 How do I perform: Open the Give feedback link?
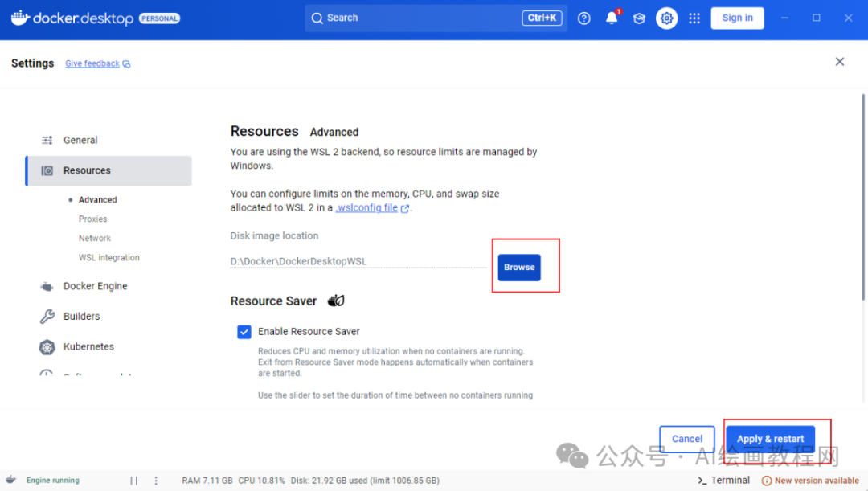(x=92, y=63)
